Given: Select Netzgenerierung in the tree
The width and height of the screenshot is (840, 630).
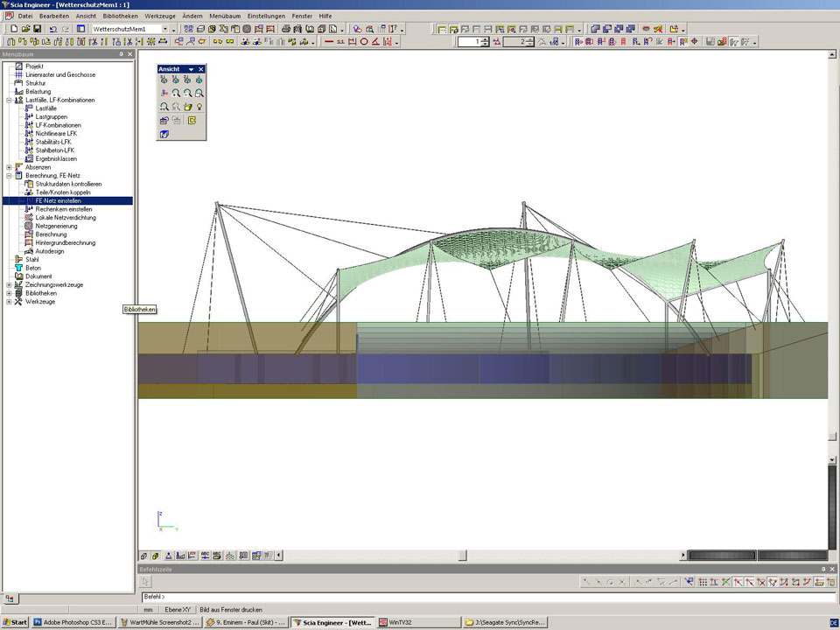Looking at the screenshot, I should (x=56, y=226).
